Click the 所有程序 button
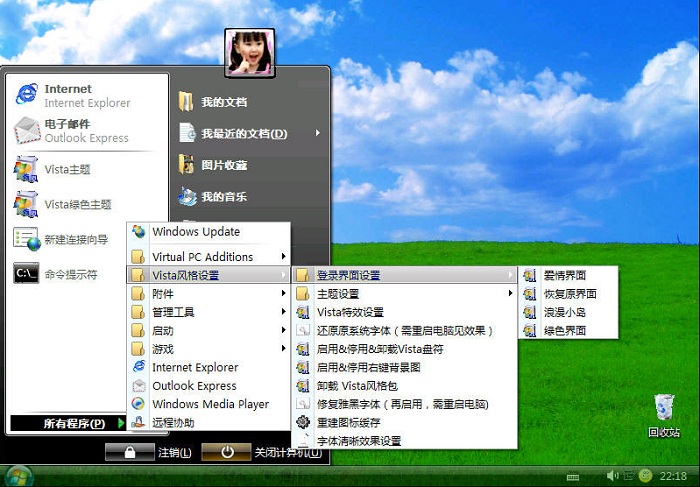The width and height of the screenshot is (700, 487). click(x=72, y=424)
